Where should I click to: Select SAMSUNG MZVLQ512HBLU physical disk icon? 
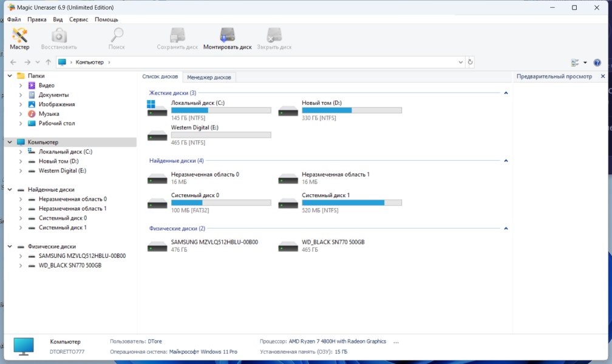[157, 246]
